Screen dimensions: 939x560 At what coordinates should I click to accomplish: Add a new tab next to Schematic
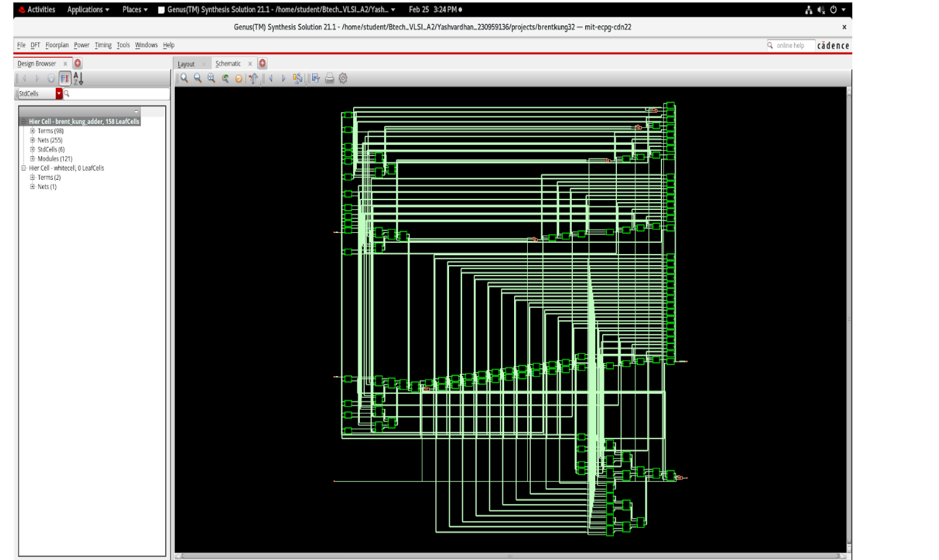[x=263, y=63]
